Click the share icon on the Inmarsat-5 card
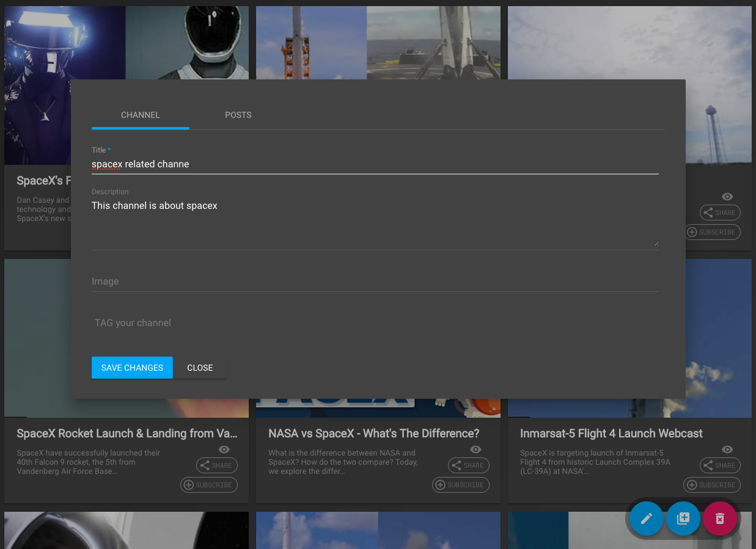The height and width of the screenshot is (549, 756). (x=719, y=465)
